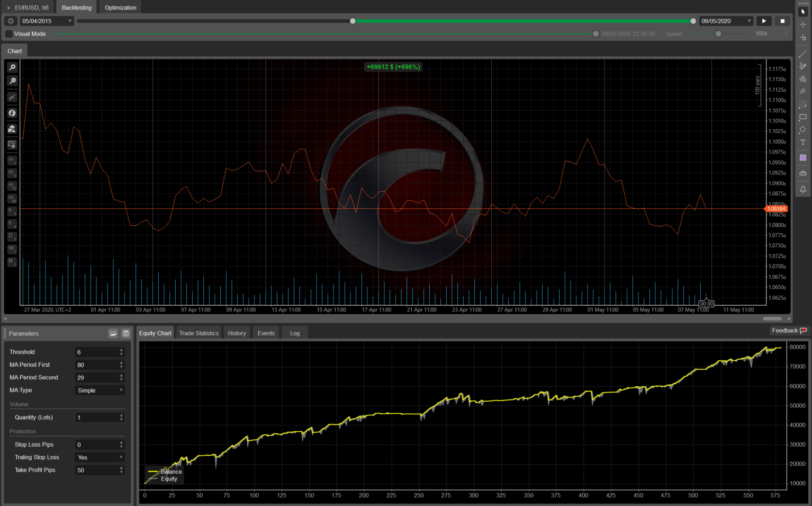This screenshot has width=812, height=506.
Task: Adjust the MA Period First stepper
Action: [x=121, y=365]
